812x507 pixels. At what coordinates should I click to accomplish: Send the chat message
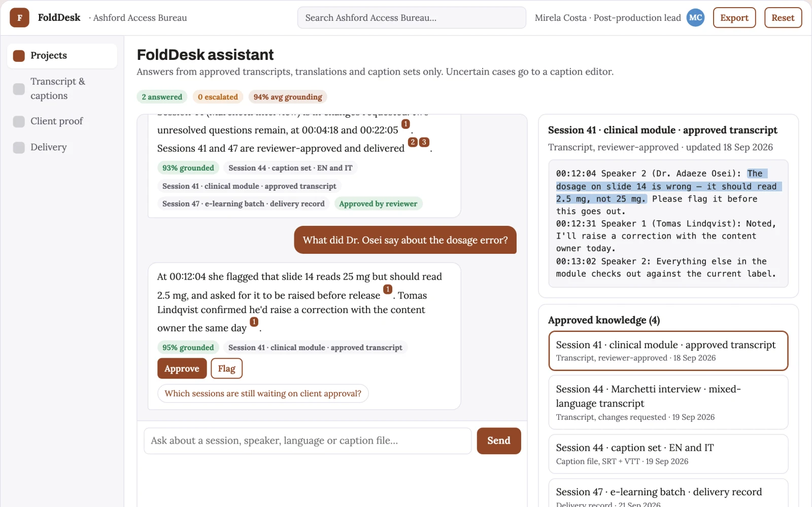[499, 441]
